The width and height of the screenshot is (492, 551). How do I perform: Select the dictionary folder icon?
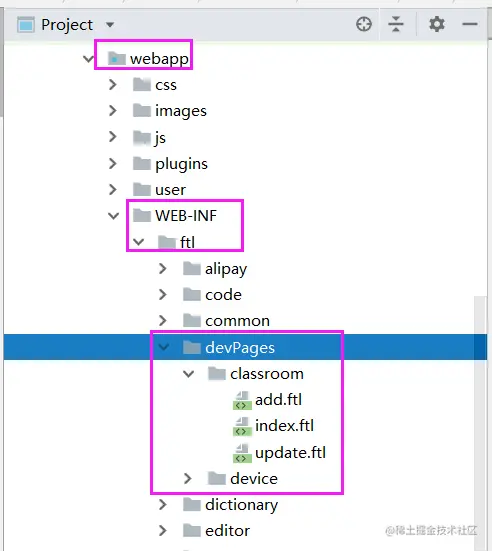point(192,505)
